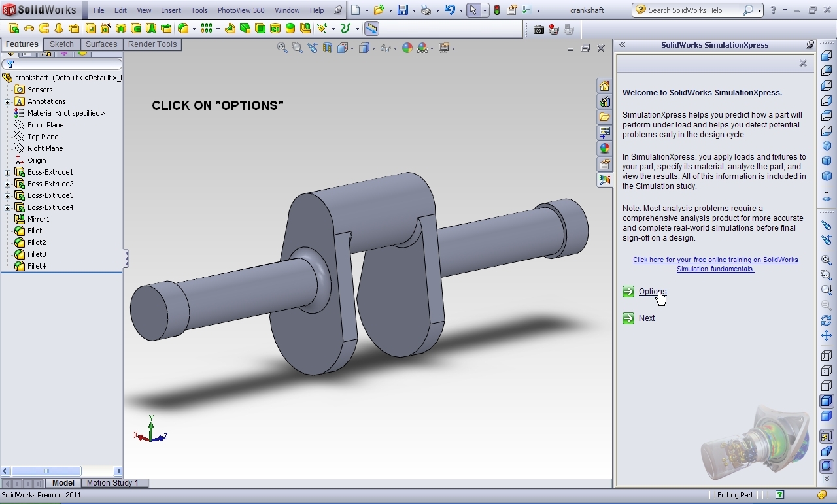
Task: Open the File menu
Action: click(99, 10)
